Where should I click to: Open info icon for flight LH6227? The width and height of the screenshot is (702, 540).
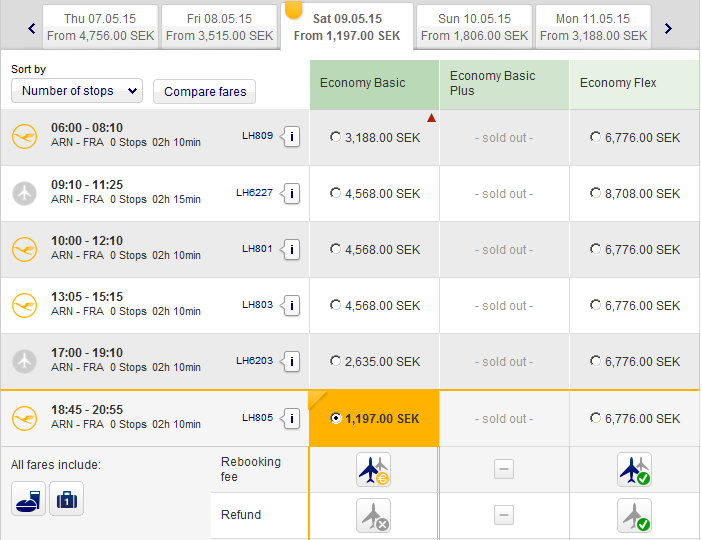click(x=291, y=193)
